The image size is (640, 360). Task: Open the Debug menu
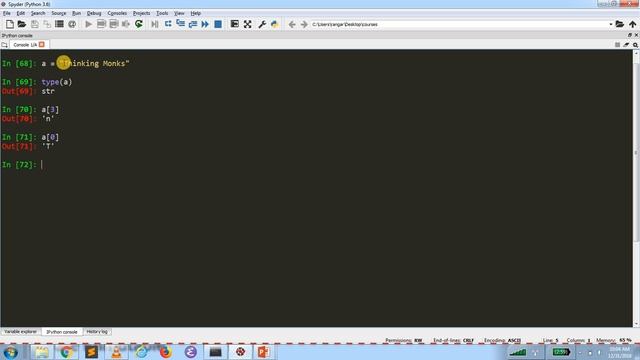[94, 13]
